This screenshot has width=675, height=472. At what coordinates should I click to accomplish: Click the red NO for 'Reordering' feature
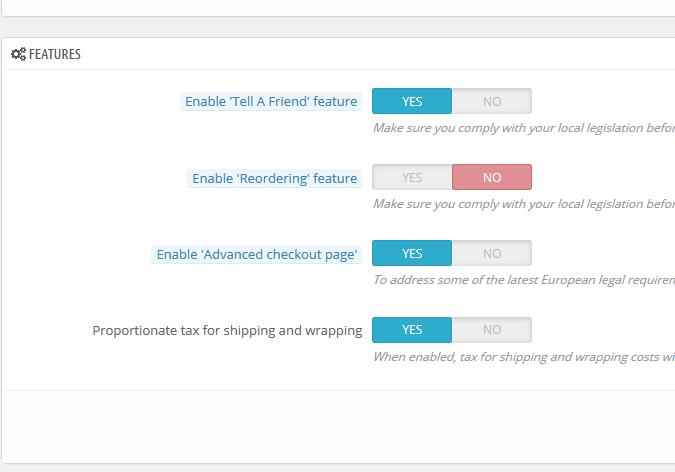tap(492, 178)
